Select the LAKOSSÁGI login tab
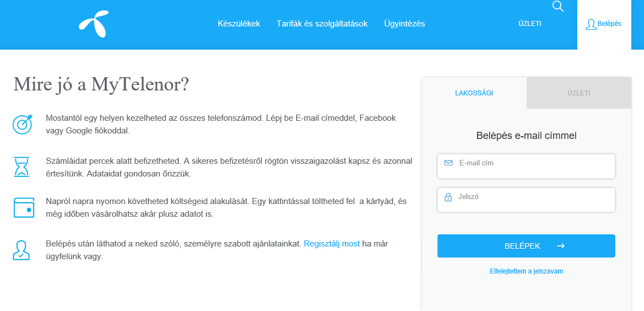This screenshot has width=644, height=311. coord(474,93)
